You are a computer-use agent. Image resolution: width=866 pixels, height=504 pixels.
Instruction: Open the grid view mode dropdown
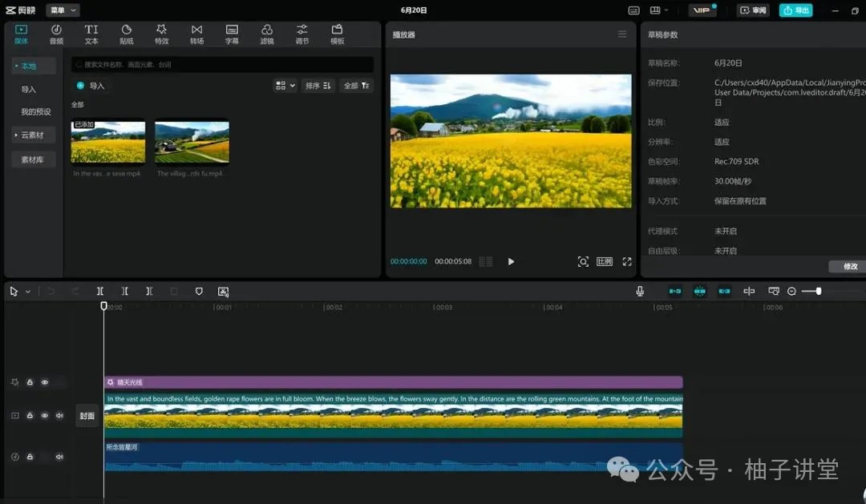coord(285,86)
